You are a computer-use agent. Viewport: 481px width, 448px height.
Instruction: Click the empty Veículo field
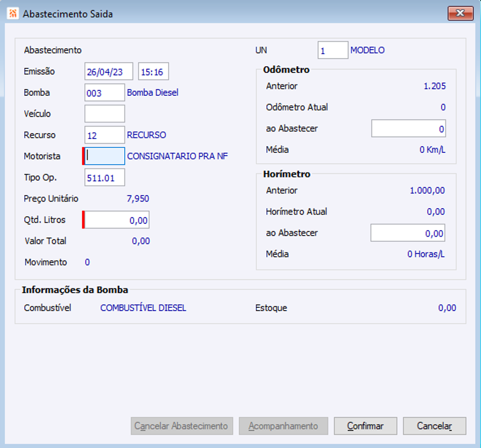[x=105, y=114]
